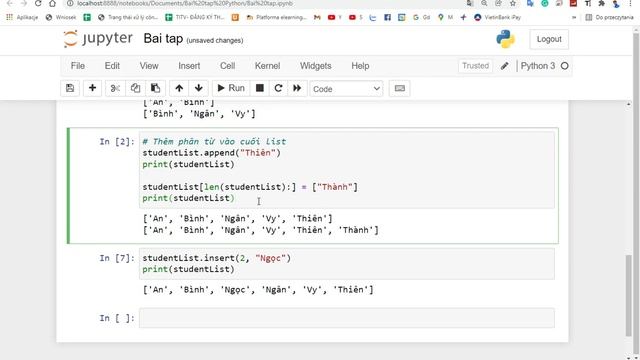
Task: Click the Logout button
Action: pyautogui.click(x=549, y=39)
